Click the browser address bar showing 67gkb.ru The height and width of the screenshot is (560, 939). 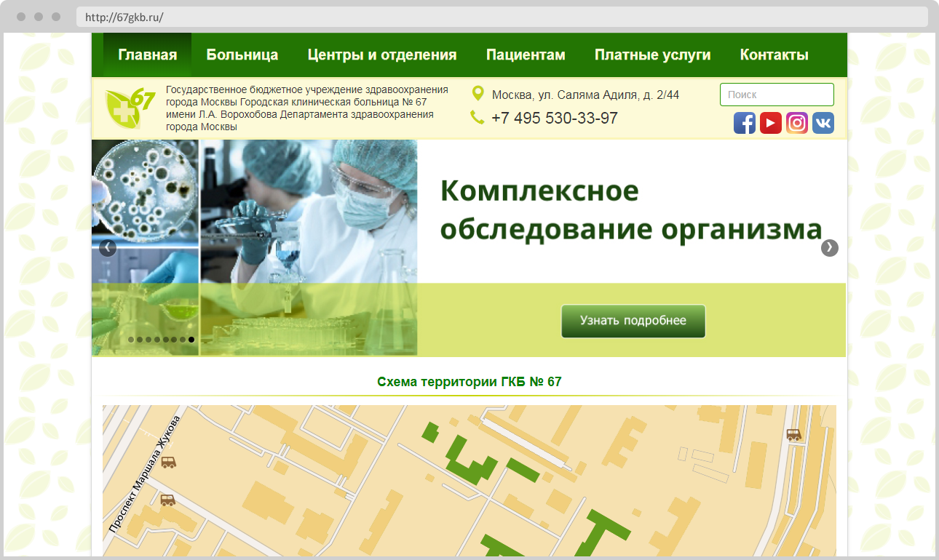click(x=502, y=17)
